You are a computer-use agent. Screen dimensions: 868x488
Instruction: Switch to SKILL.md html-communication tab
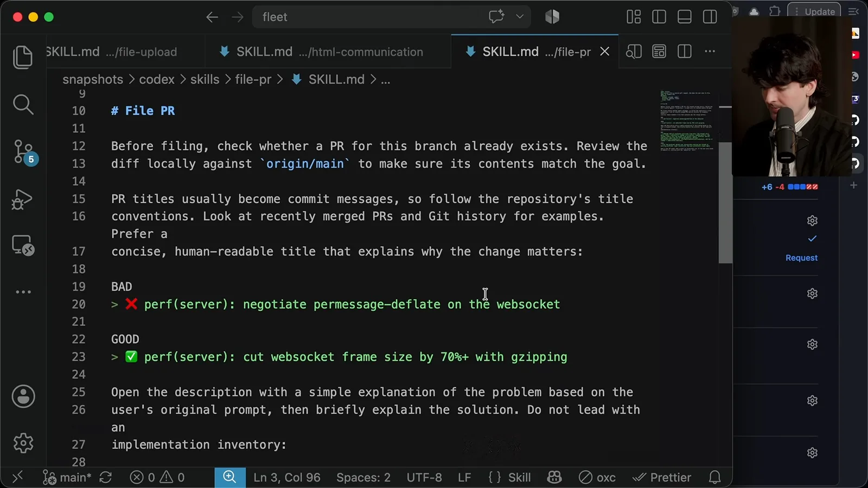click(328, 52)
